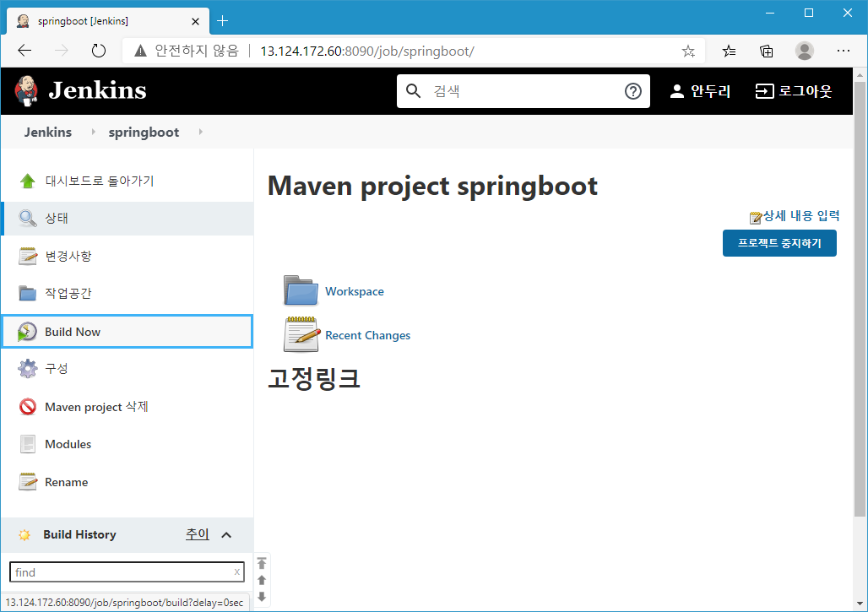Click the browser address bar URL

367,51
